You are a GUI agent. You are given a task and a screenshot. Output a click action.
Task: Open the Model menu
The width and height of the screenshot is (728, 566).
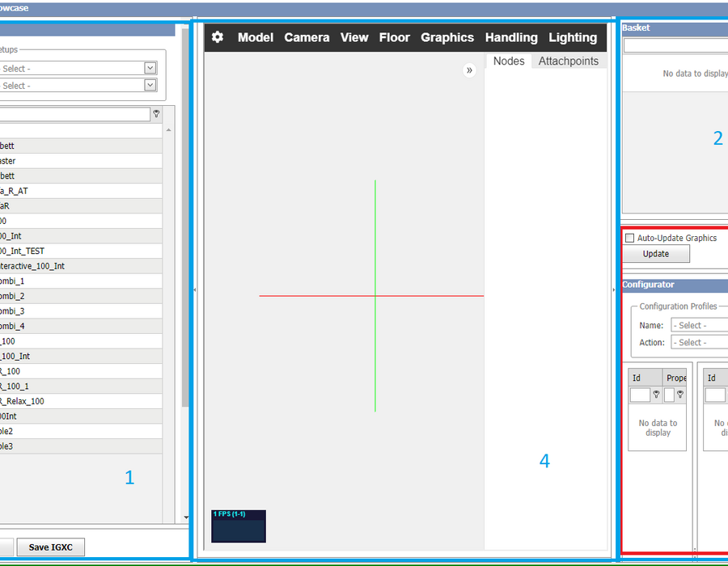pos(256,37)
